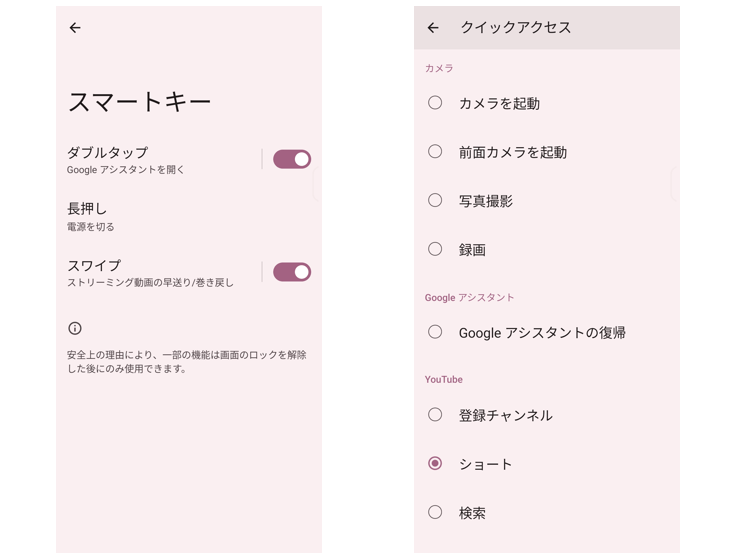Viewport: 731px width, 558px height.
Task: Select Google アシスタントの復帰 radio option
Action: (x=435, y=332)
